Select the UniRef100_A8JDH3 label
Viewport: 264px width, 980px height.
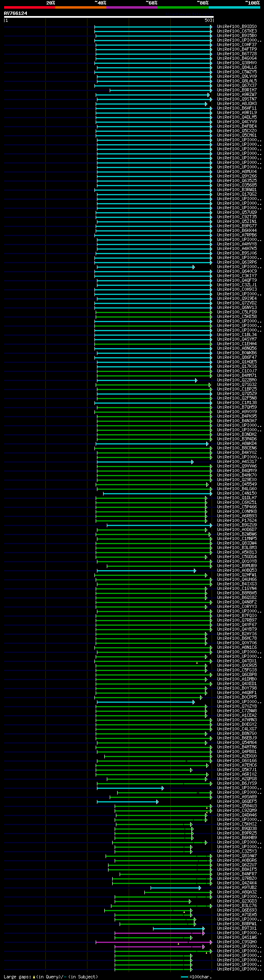click(x=237, y=103)
